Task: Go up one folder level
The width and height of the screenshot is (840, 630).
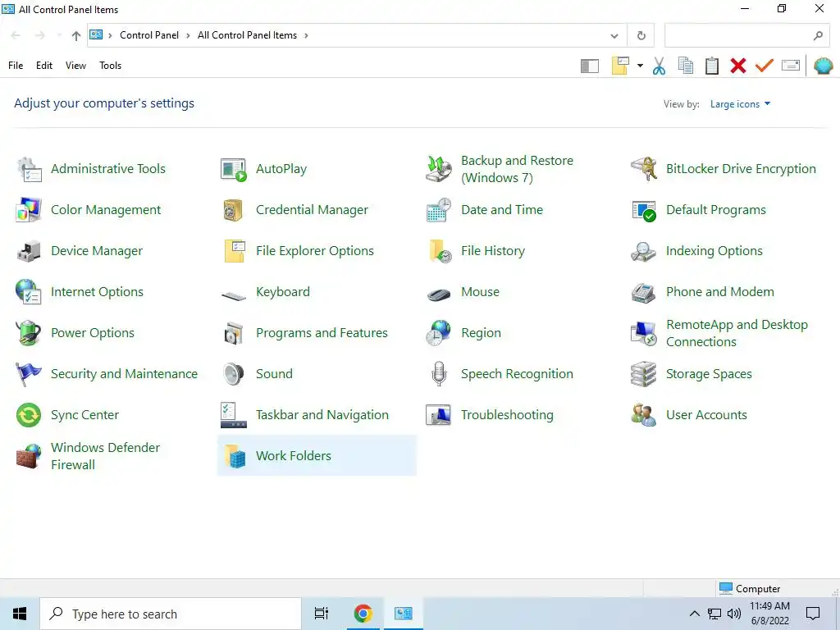Action: (x=76, y=35)
